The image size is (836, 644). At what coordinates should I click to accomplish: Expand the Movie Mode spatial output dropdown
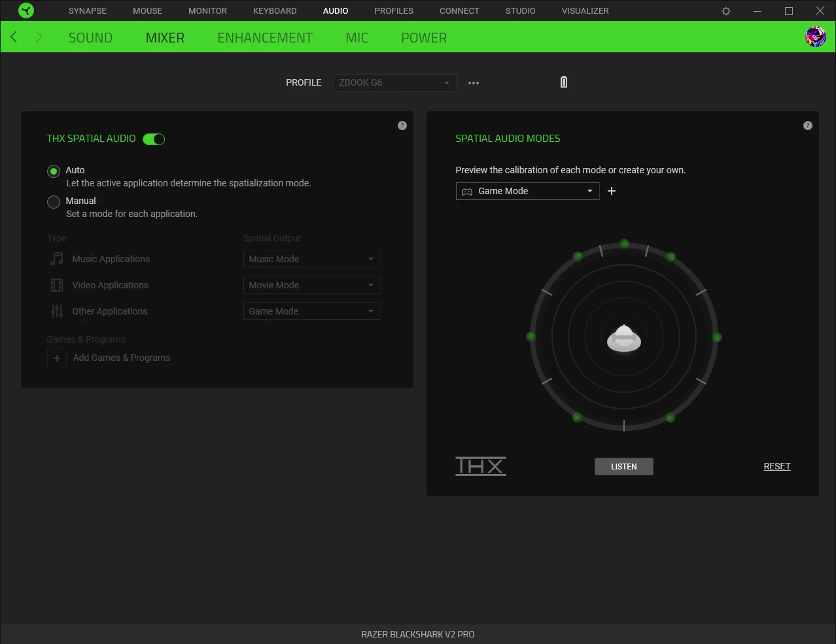coord(311,285)
